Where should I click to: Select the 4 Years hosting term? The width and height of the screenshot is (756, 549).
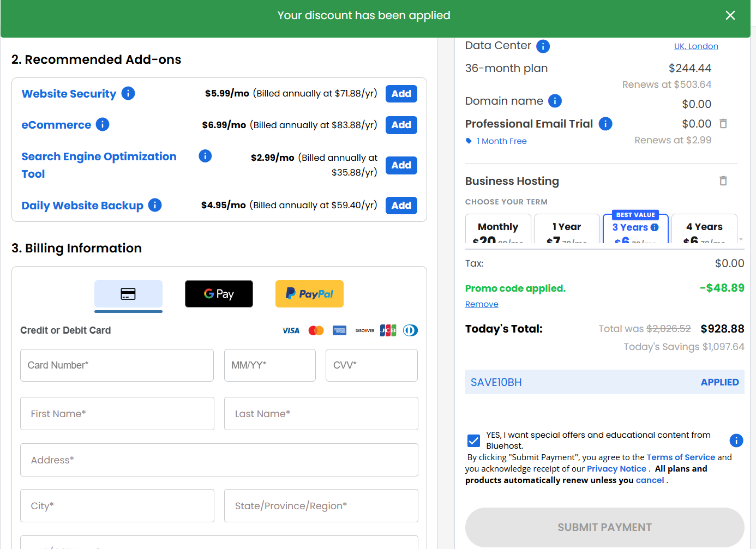point(704,229)
